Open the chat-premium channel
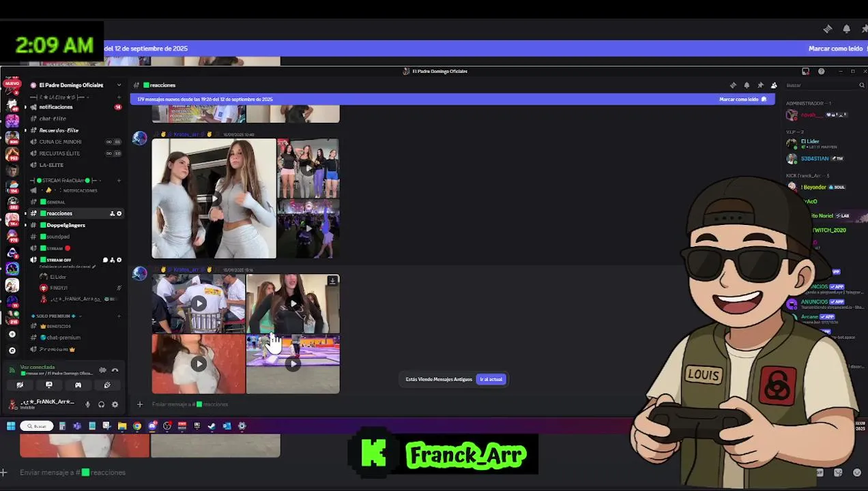The image size is (868, 491). (x=75, y=338)
